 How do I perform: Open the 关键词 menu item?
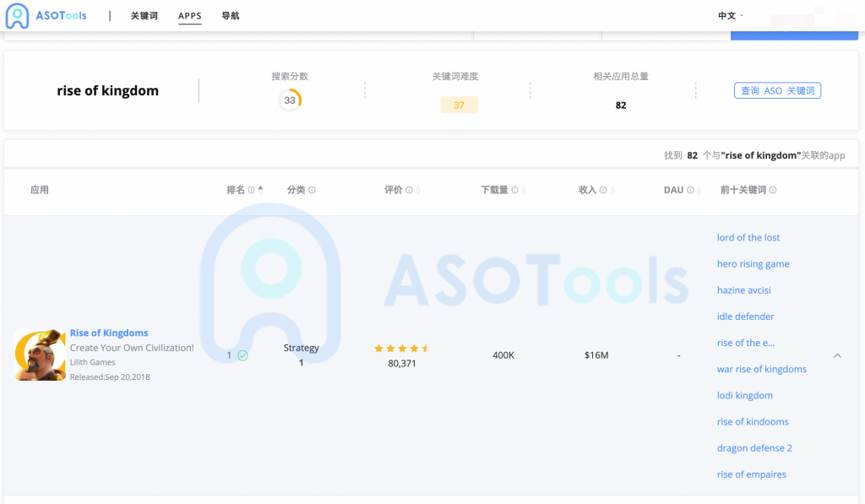click(144, 16)
